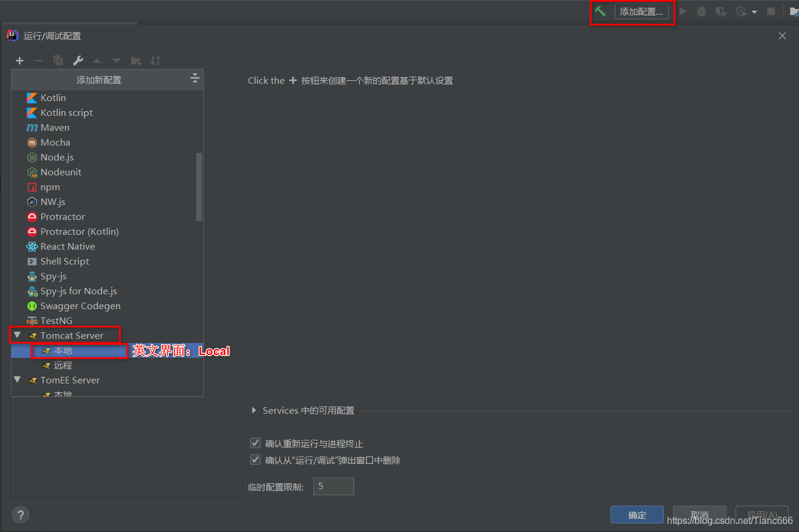Click the plus icon to add a configuration
Screen dimensions: 799x532
click(x=20, y=61)
